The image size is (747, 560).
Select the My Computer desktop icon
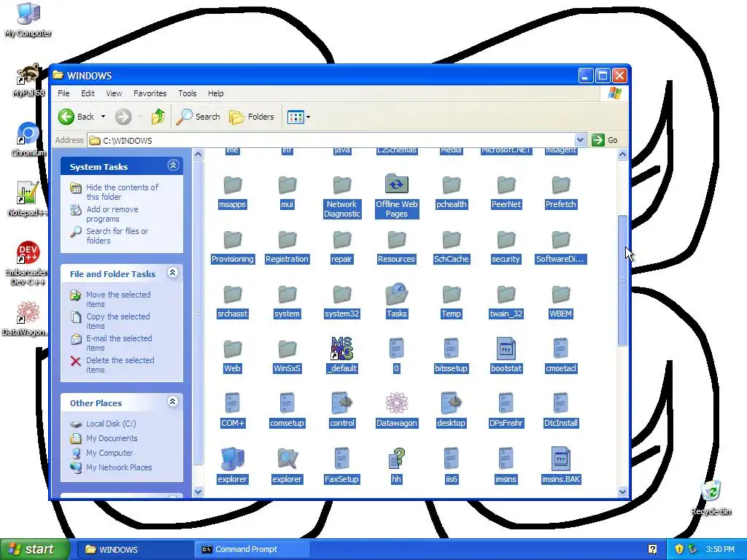[28, 20]
